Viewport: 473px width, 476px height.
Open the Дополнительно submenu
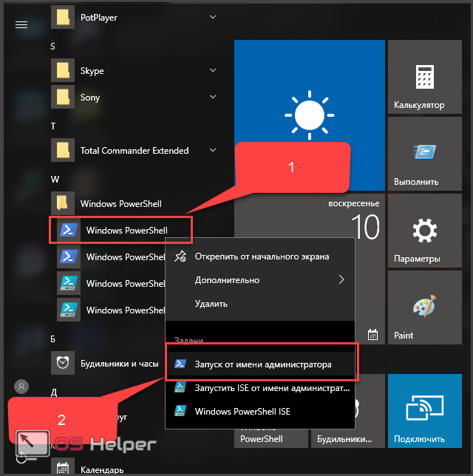tap(260, 280)
